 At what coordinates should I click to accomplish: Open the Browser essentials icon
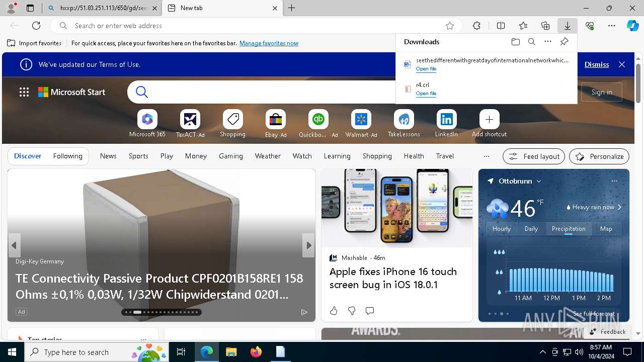click(590, 26)
